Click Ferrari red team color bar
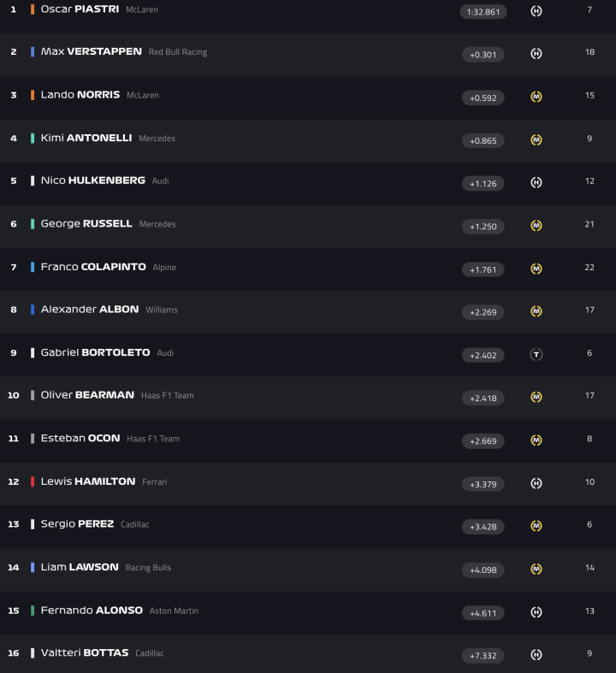Viewport: 616px width, 673px height. point(33,481)
